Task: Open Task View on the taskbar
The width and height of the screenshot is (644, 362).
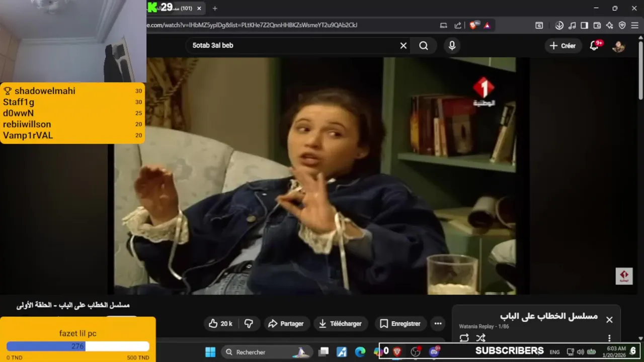Action: [324, 352]
